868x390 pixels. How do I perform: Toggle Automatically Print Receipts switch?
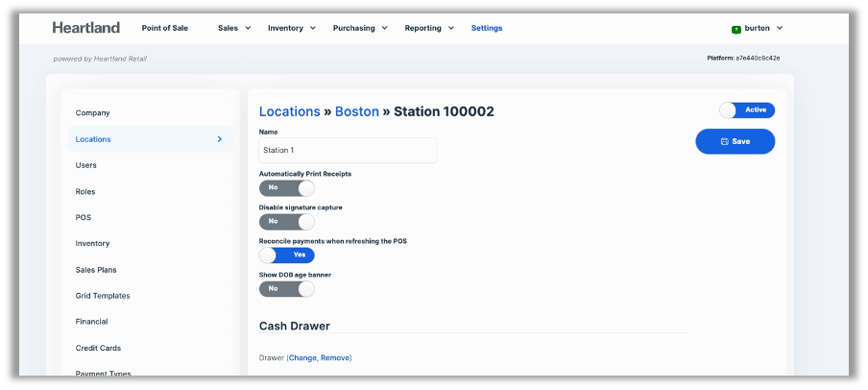pos(286,188)
